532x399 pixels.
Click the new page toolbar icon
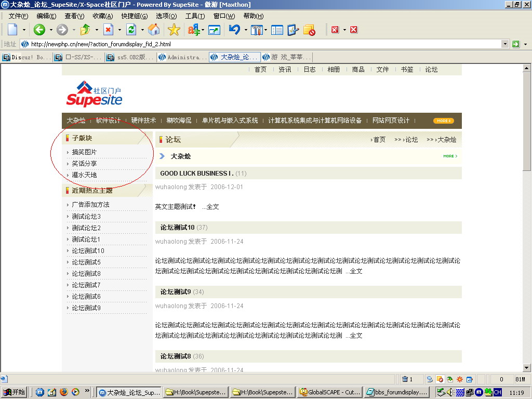(12, 30)
